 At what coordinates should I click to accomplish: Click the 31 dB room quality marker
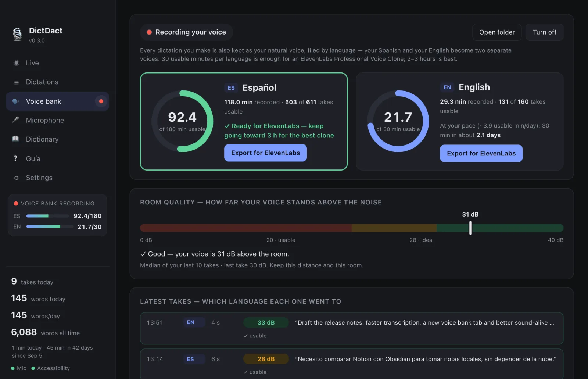(470, 228)
